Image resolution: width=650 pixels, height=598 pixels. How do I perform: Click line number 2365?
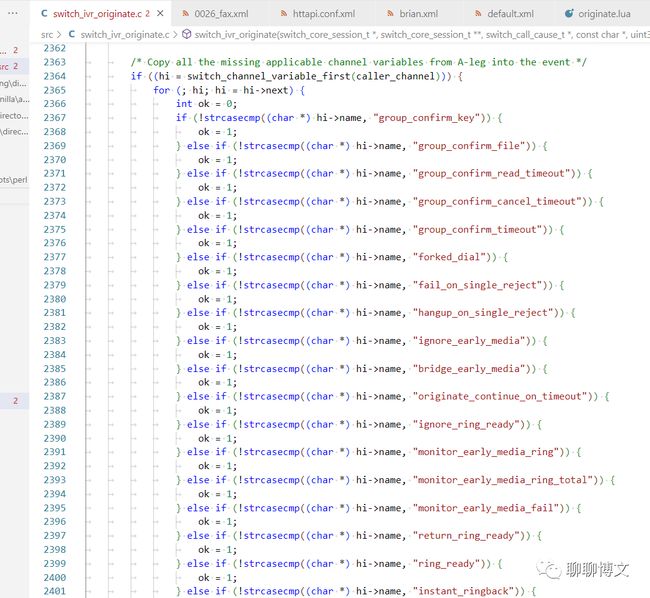55,90
